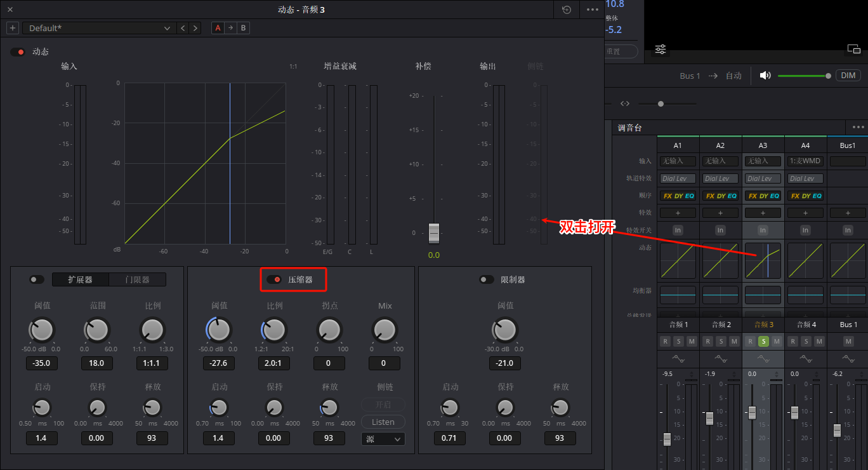The width and height of the screenshot is (868, 470).
Task: Click the 音频 4 volume fader
Action: (x=794, y=413)
